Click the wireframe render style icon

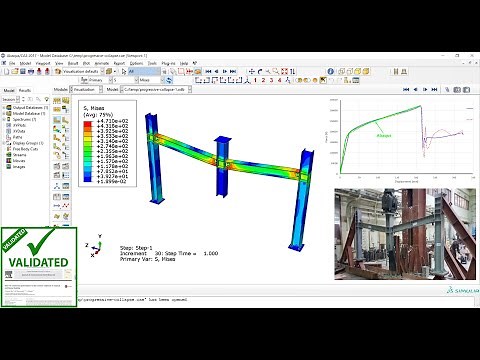tap(341, 71)
